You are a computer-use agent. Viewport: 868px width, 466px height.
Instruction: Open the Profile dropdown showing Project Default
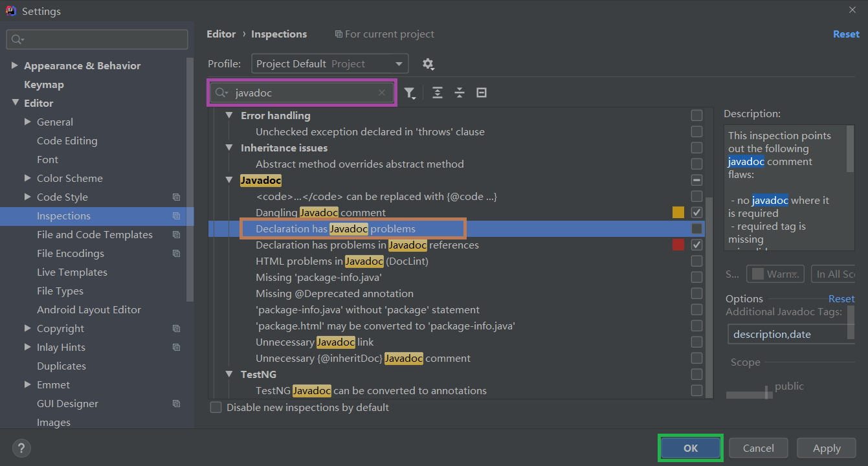pos(329,63)
